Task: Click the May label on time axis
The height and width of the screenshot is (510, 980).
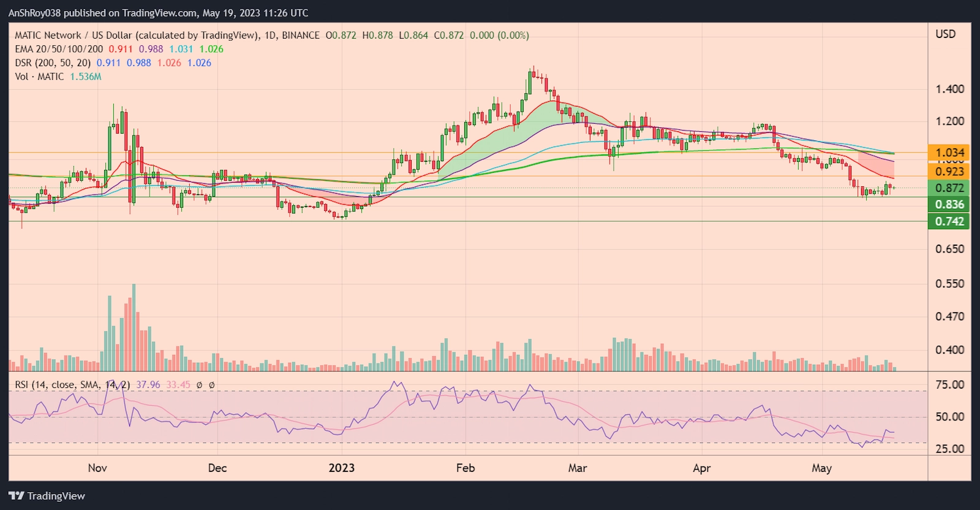Action: click(x=821, y=468)
